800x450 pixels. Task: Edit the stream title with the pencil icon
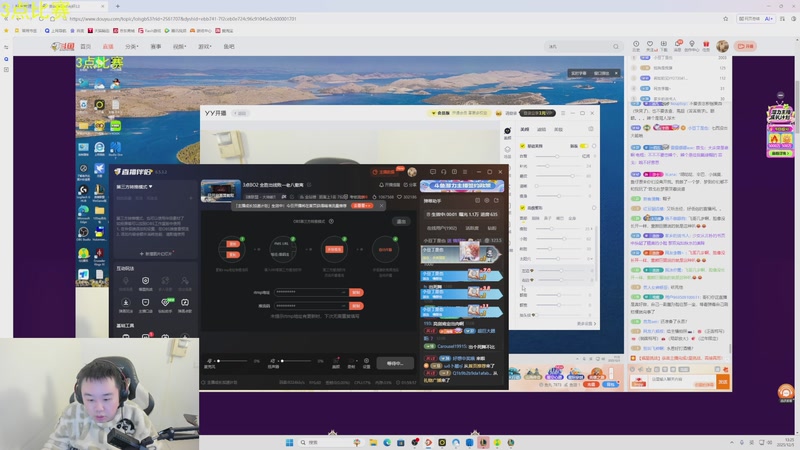click(x=309, y=185)
